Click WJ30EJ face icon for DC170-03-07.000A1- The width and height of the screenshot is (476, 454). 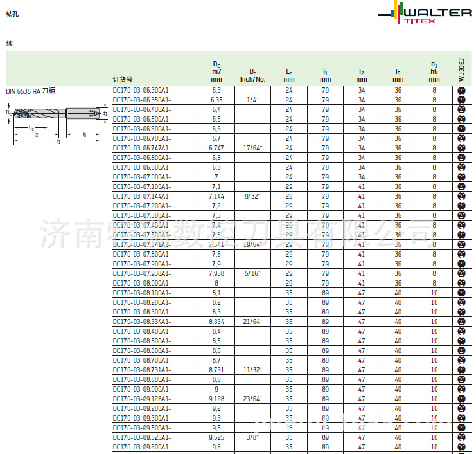click(x=461, y=177)
